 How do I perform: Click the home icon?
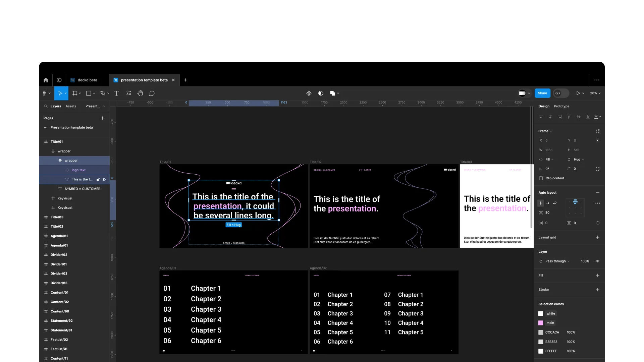click(46, 80)
